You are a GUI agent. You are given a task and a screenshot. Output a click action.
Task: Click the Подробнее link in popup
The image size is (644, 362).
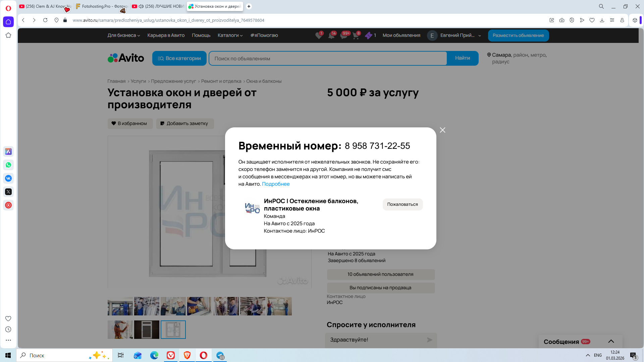tap(275, 184)
